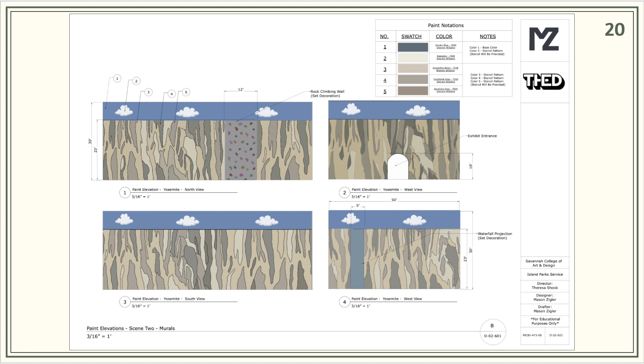Click the "Paint Notations" table title
This screenshot has height=364, width=644.
point(446,25)
